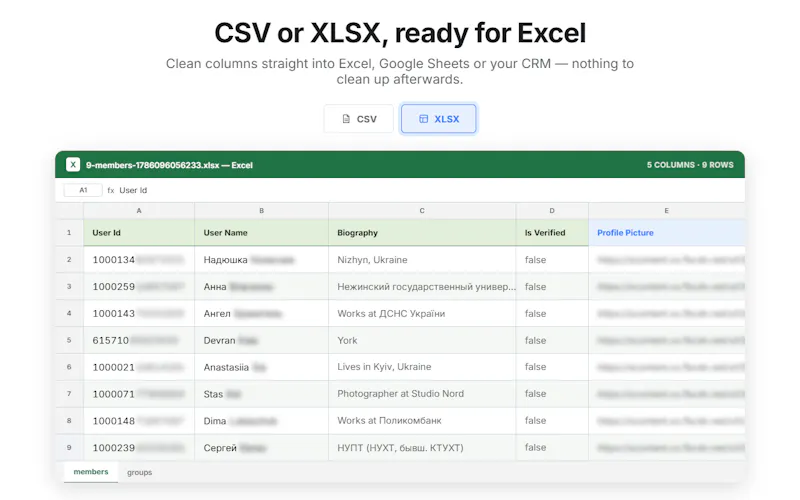Click the Dima user name cell

point(262,421)
